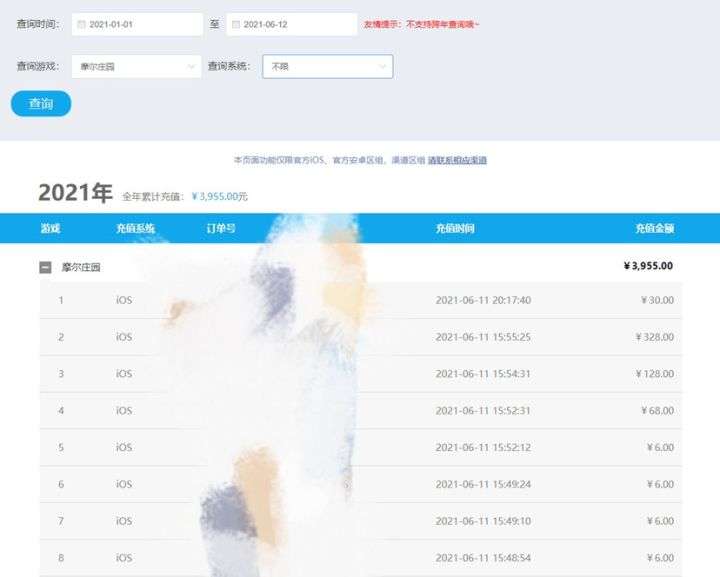Collapse the 摩尔庄园 group with minus icon
The image size is (720, 577).
pyautogui.click(x=45, y=267)
